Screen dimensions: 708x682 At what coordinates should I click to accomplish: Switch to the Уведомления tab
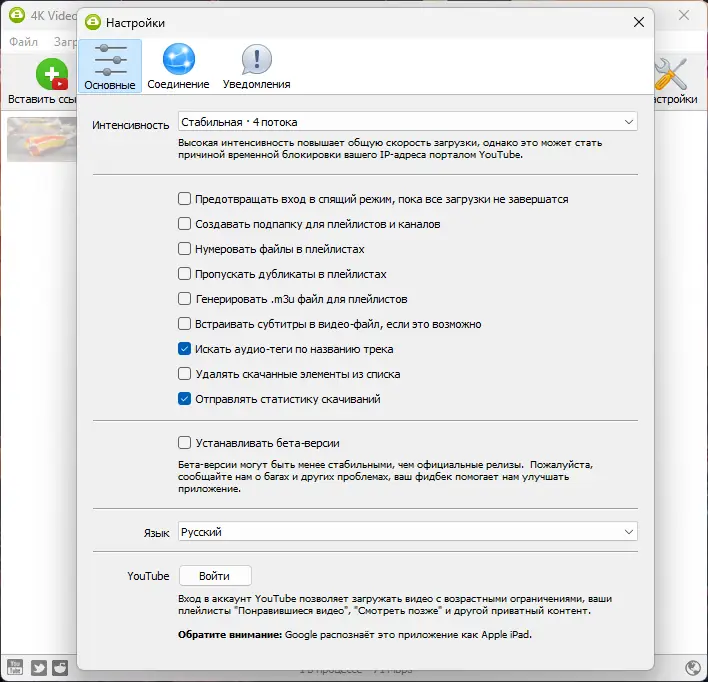point(256,66)
